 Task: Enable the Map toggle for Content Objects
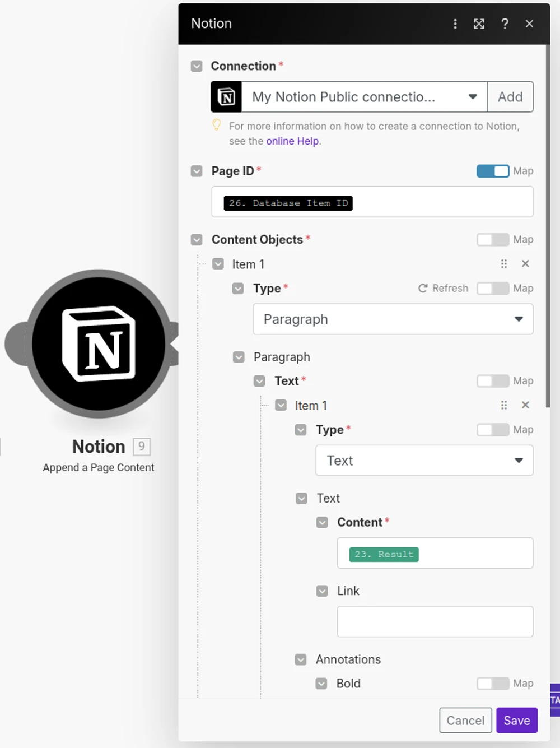493,240
